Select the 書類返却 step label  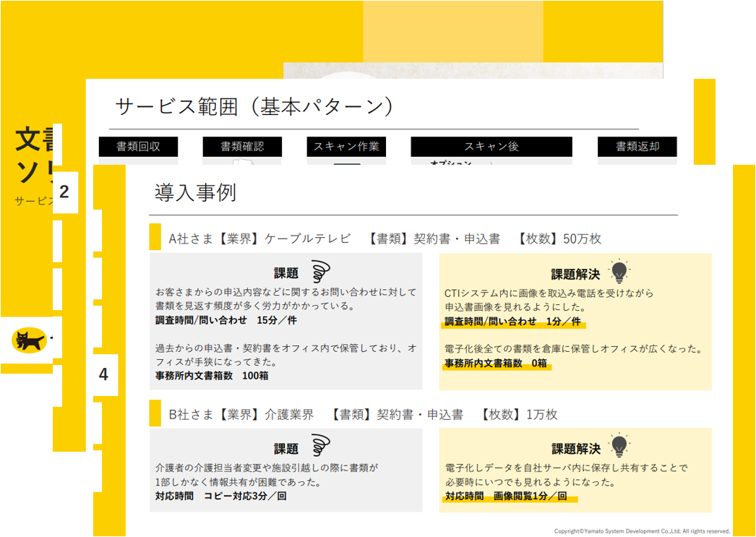coord(637,147)
